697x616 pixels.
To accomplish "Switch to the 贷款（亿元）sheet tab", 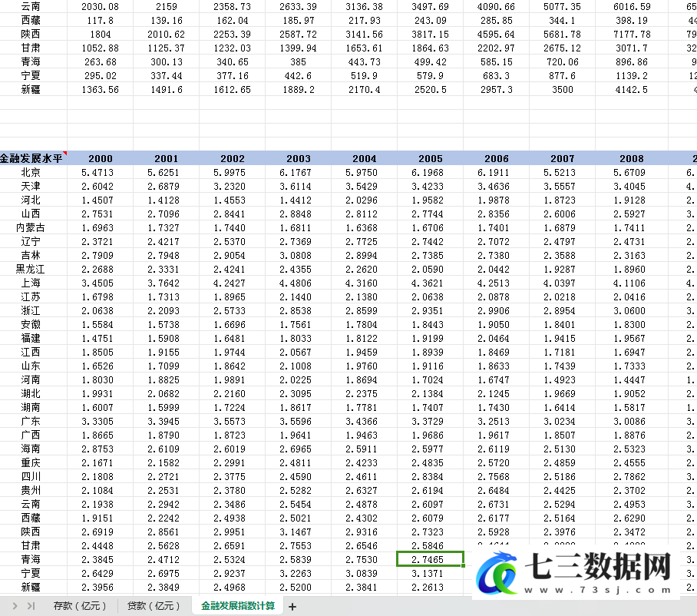I will tap(154, 606).
